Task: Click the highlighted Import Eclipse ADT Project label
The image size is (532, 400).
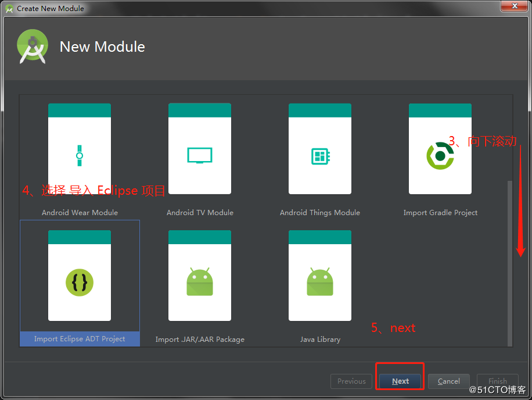Action: click(80, 339)
